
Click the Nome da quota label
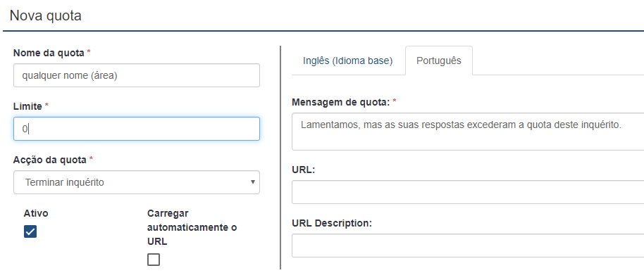click(49, 53)
